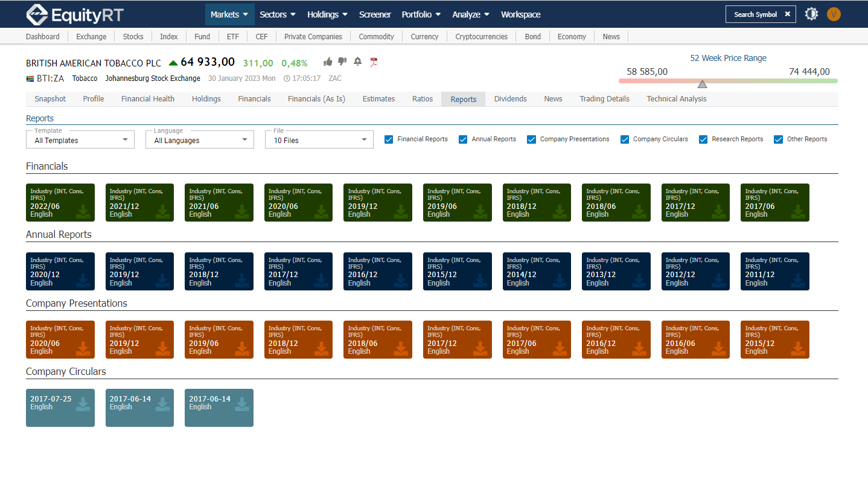Switch to the Trading Details tab
Screen dimensions: 868x483
tap(604, 99)
